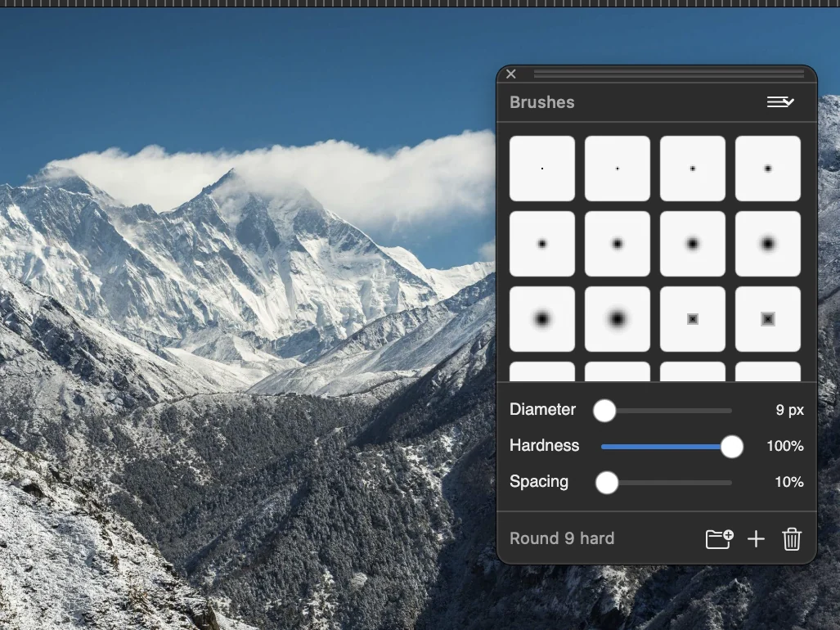Select the second brush in the first row
840x630 pixels.
618,169
